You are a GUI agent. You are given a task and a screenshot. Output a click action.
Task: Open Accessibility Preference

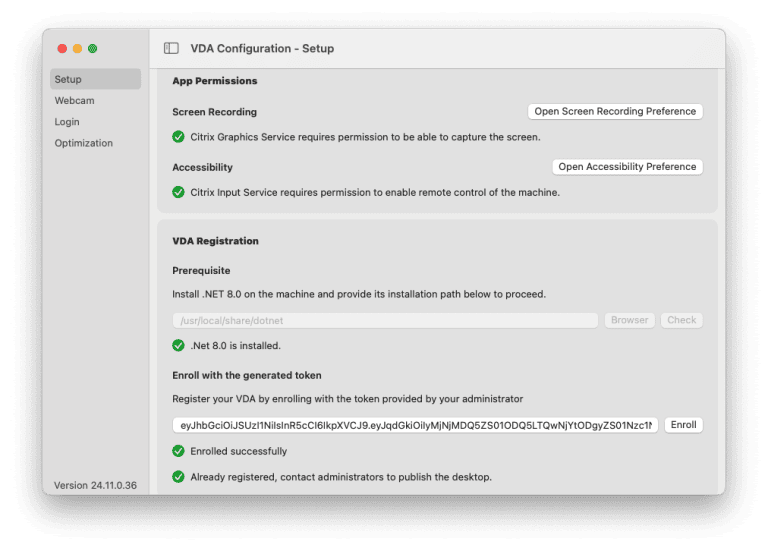tap(627, 167)
